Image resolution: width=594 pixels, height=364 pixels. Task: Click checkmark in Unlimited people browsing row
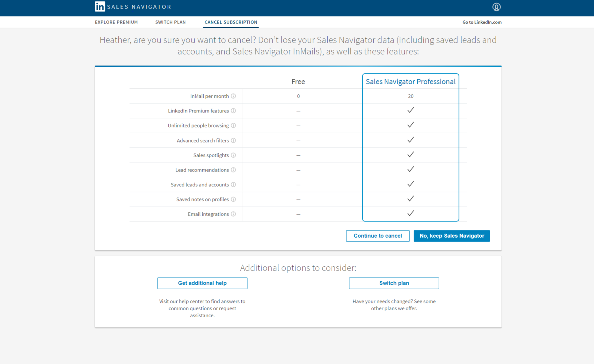point(411,125)
